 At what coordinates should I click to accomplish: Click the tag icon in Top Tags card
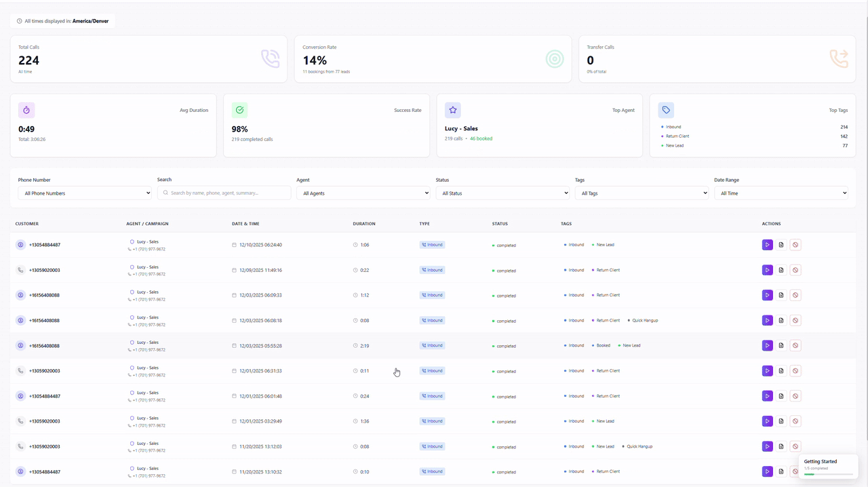pyautogui.click(x=666, y=110)
